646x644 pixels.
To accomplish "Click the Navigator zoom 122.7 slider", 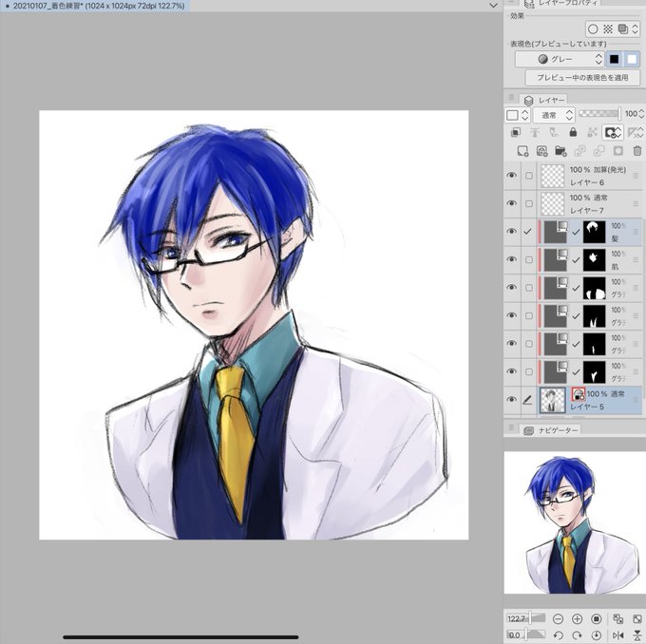I will (x=525, y=618).
